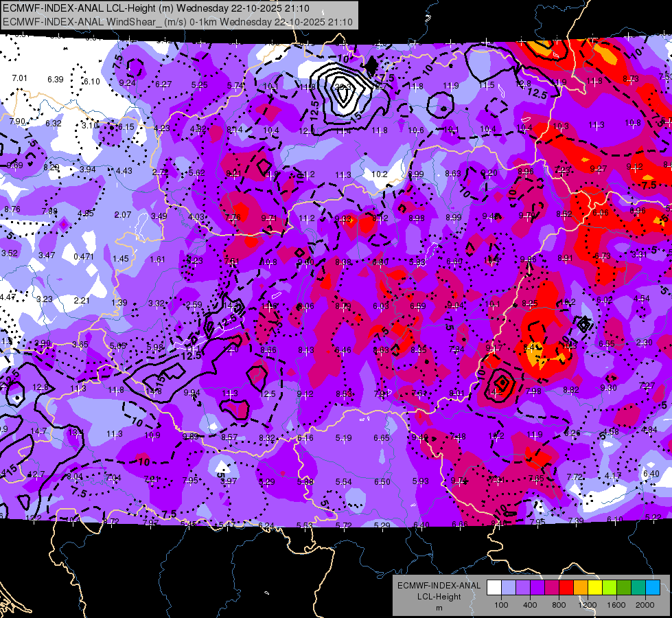This screenshot has width=672, height=618.
Task: Click the legend scale label 400
Action: [530, 605]
